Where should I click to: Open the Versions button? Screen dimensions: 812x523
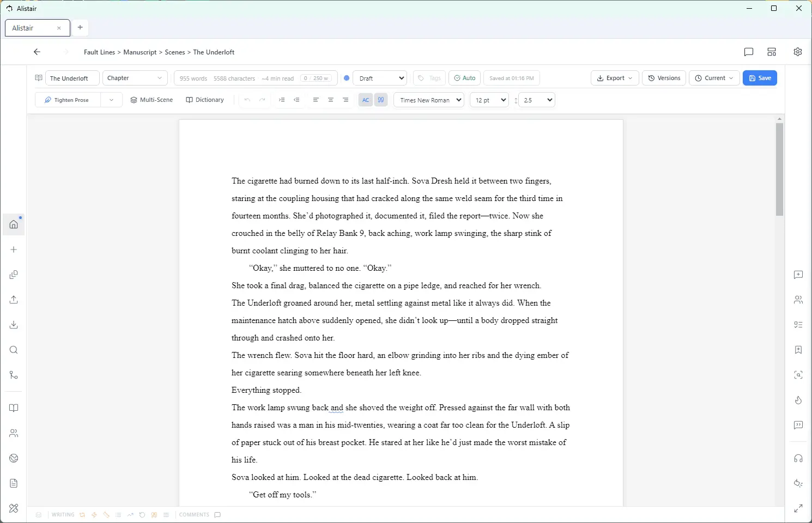664,78
